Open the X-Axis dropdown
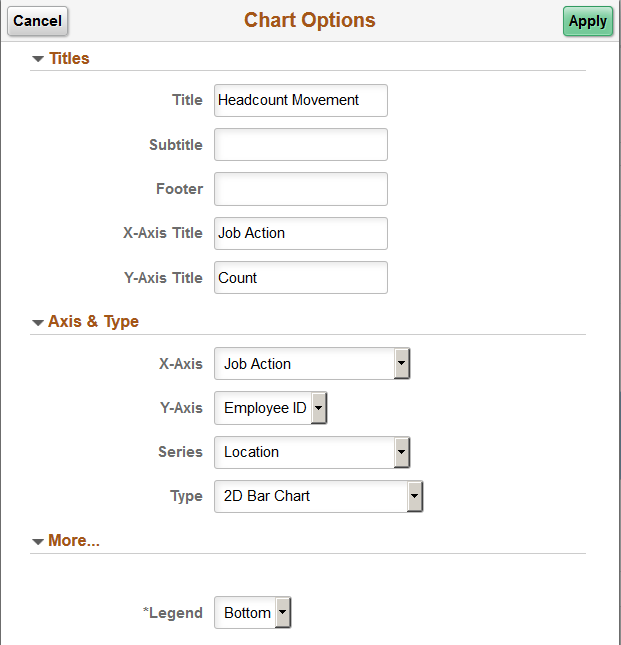 (x=312, y=364)
